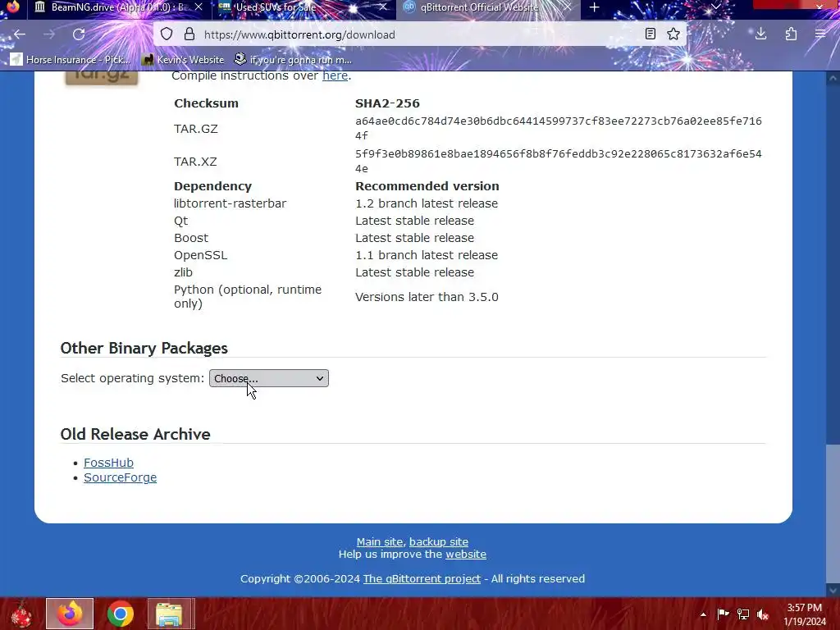Click the page vertical scrollbar thumb
Screen dimensions: 840x630
click(x=833, y=512)
